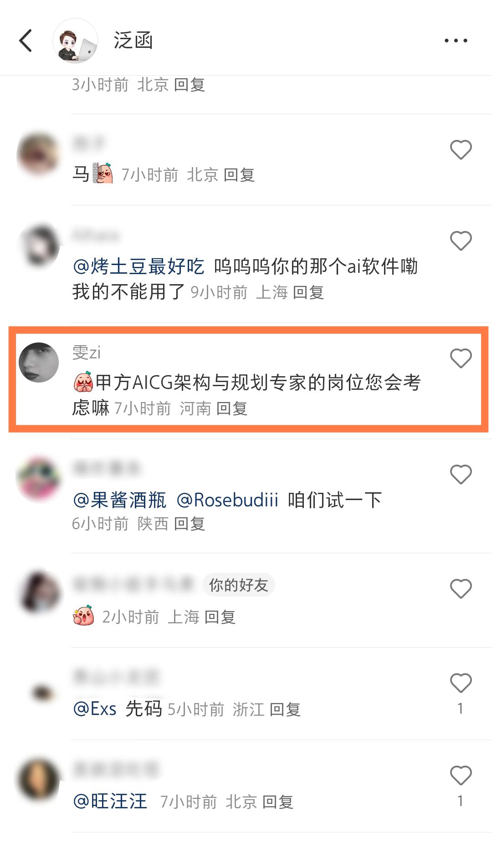492x868 pixels.
Task: Open the @旺汪汪 mention link
Action: coord(110,801)
